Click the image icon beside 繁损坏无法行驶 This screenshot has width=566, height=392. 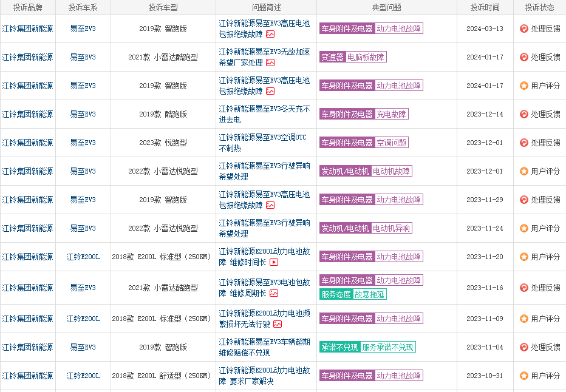[278, 324]
